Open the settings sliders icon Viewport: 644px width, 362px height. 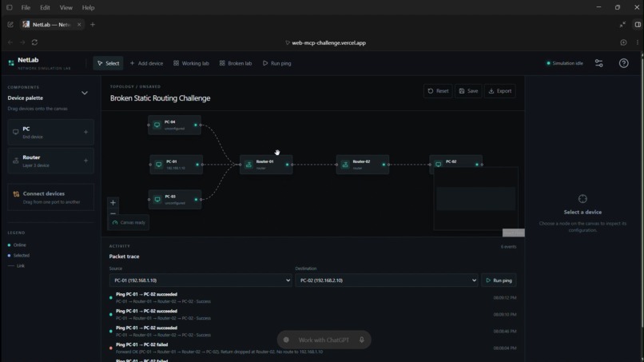tap(598, 63)
